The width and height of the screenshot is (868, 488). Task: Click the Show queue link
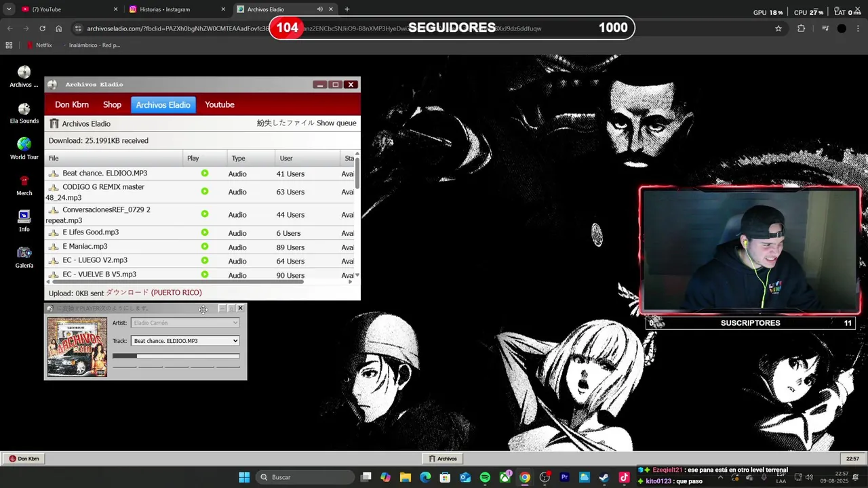click(336, 123)
